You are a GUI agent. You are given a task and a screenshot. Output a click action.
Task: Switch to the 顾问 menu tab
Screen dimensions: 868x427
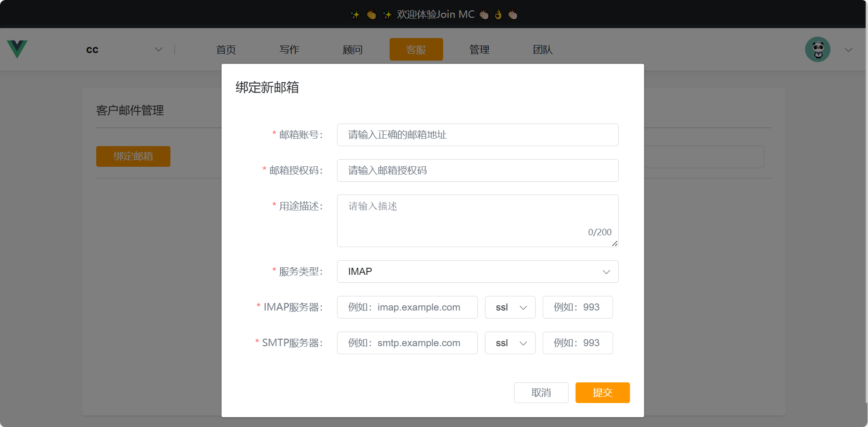pos(353,50)
